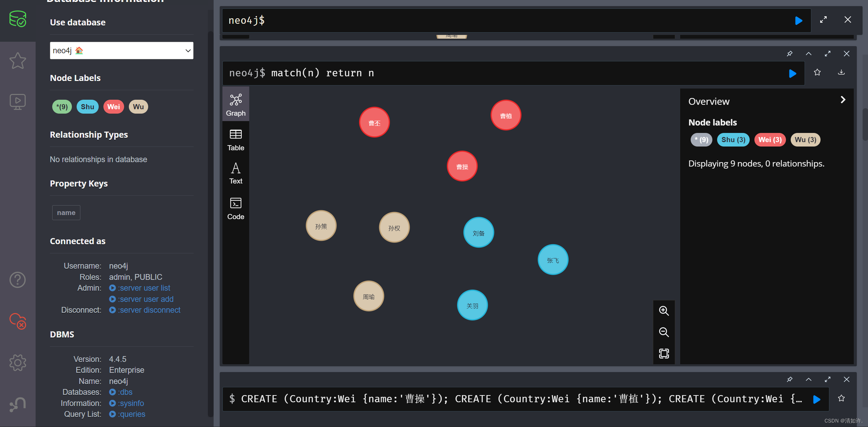
Task: Open the Browser Settings gear icon
Action: [x=18, y=363]
